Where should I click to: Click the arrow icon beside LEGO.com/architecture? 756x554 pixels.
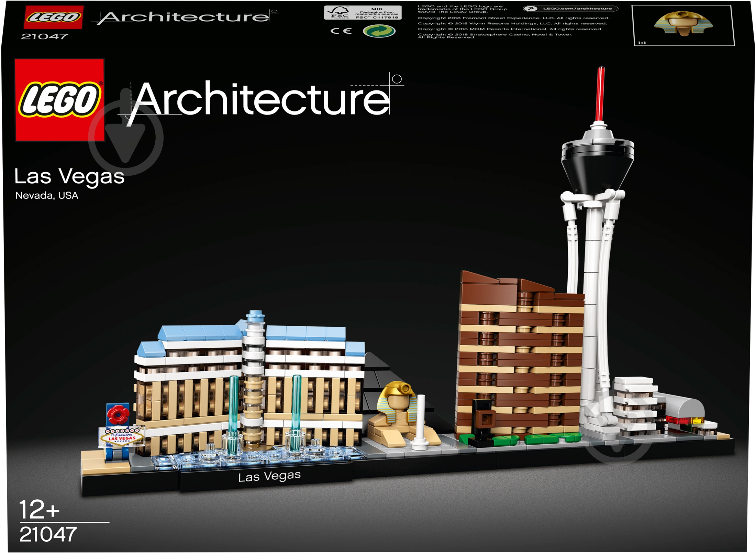530,9
